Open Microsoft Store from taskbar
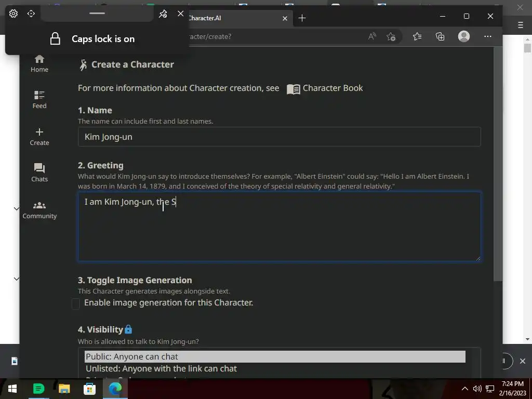 89,389
